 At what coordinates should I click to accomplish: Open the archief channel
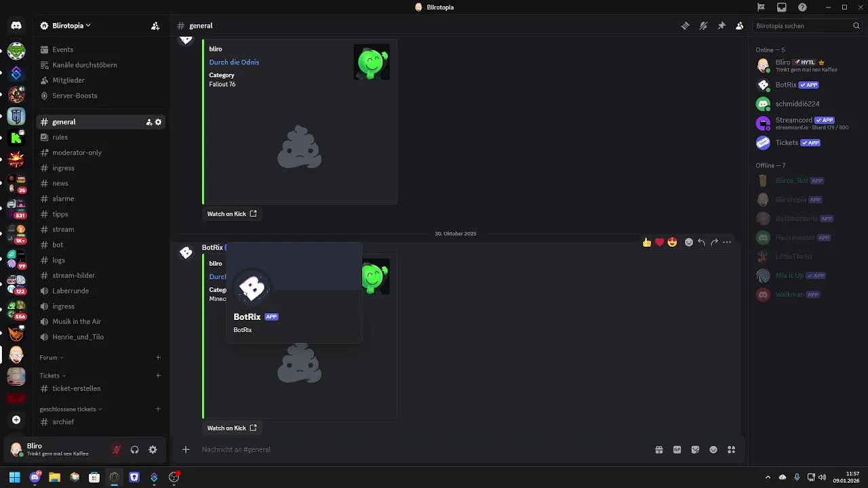(x=101, y=422)
